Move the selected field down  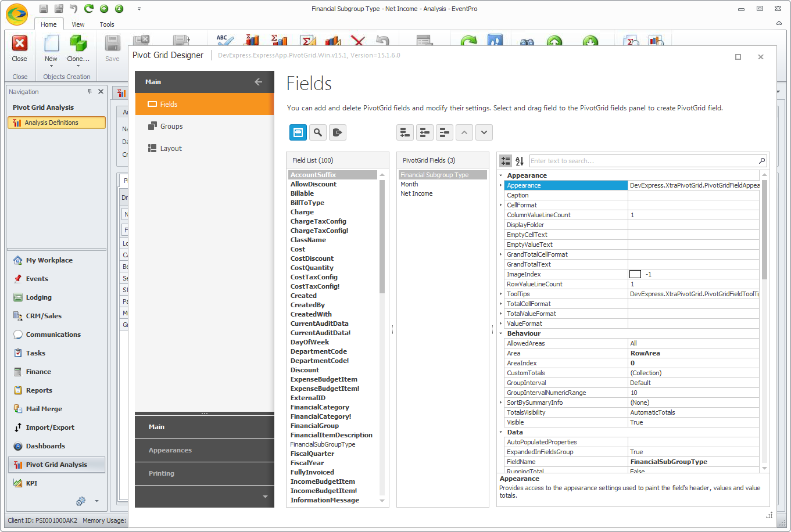pos(484,132)
